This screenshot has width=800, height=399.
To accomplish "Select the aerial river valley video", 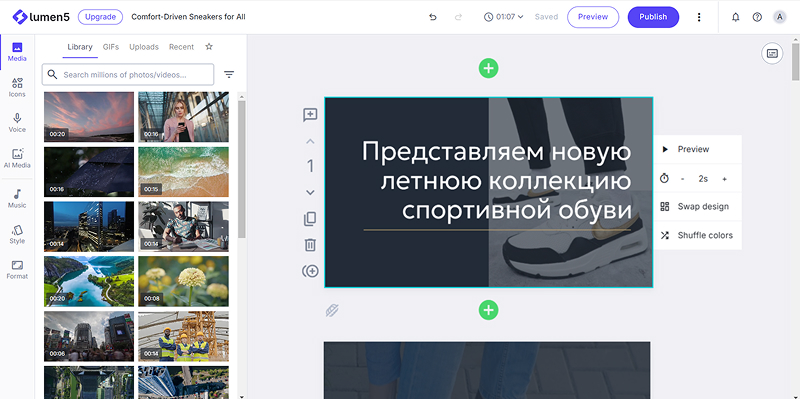I will (89, 281).
